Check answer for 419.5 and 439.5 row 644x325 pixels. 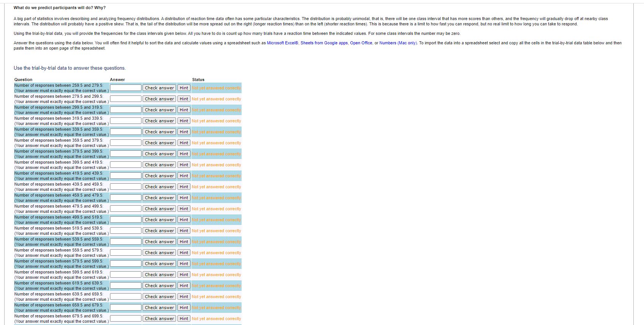click(x=159, y=176)
